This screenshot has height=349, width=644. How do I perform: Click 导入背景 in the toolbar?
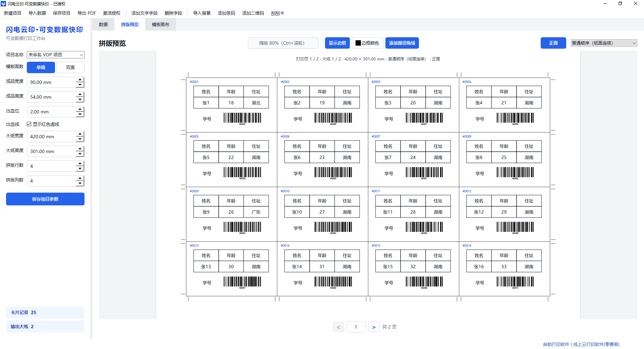pyautogui.click(x=202, y=13)
